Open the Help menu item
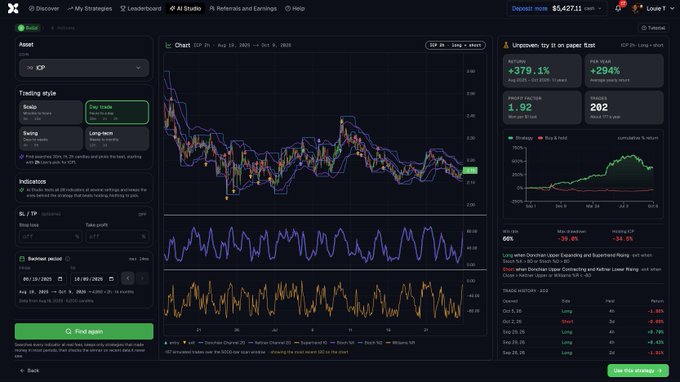This screenshot has width=680, height=382. click(295, 9)
